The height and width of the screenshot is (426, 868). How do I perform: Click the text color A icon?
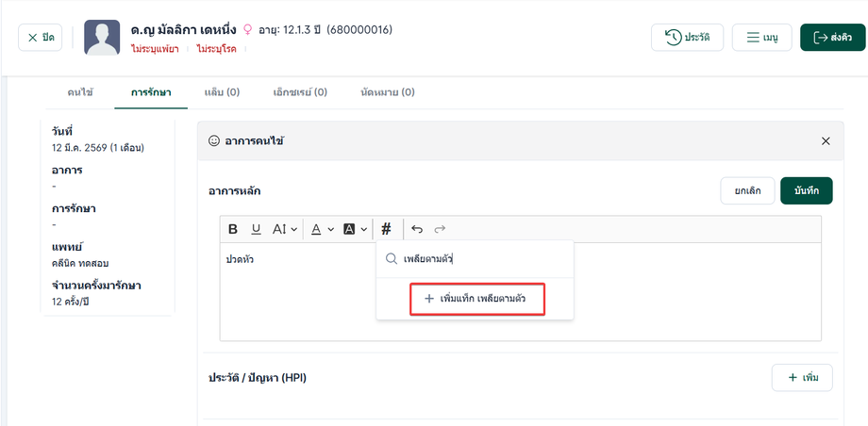pos(316,229)
